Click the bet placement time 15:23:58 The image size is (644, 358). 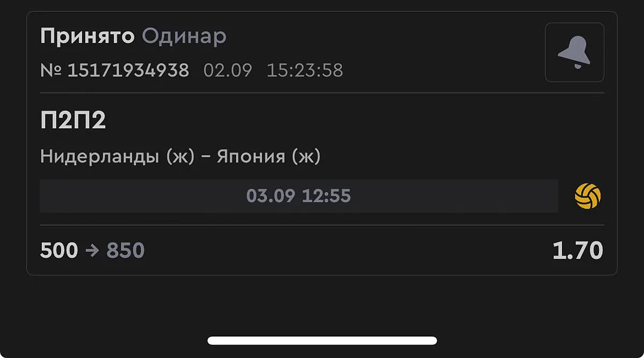click(304, 70)
